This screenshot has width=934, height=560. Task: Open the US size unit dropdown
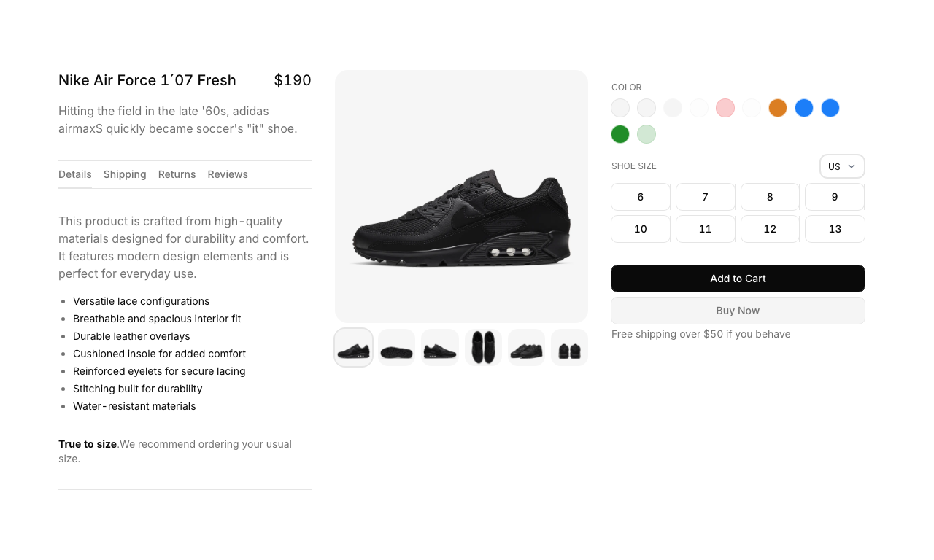coord(841,166)
